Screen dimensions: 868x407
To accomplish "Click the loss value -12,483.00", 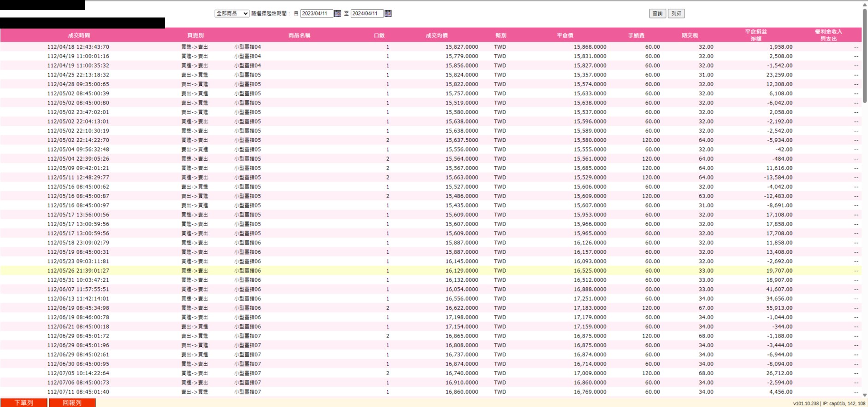I will (x=779, y=196).
